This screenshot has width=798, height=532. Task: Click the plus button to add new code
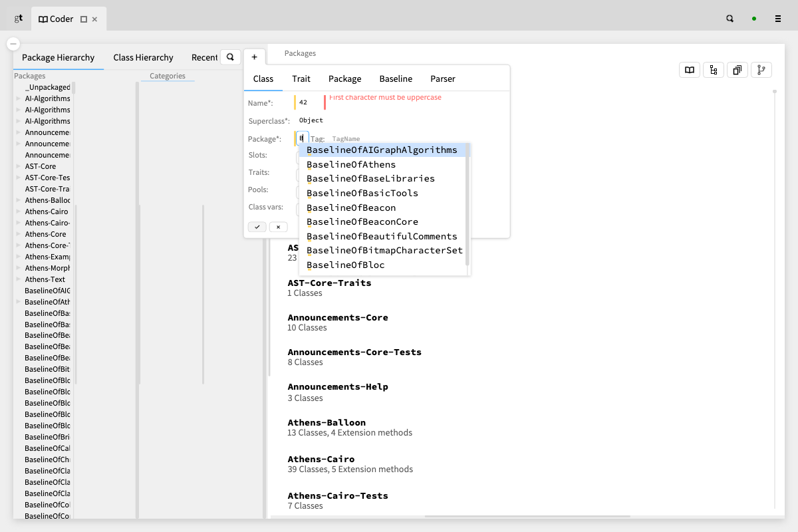coord(254,57)
